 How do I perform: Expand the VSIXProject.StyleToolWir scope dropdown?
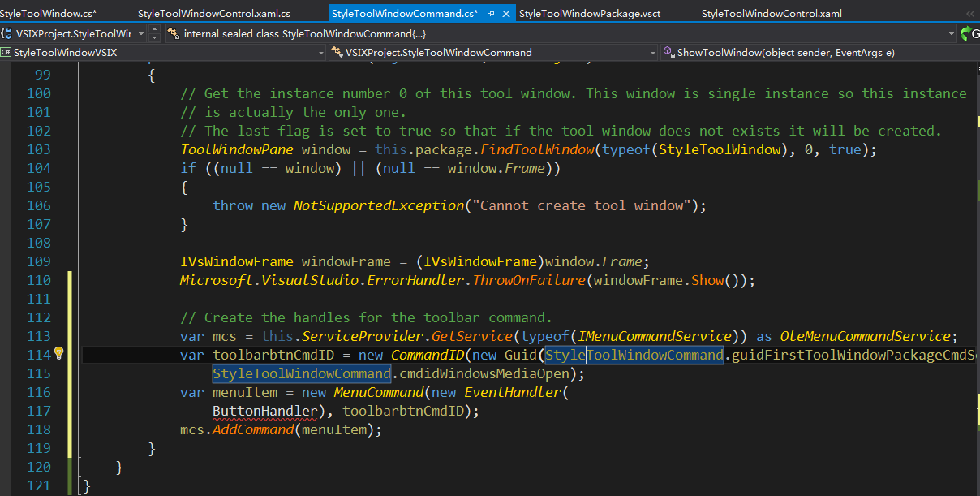(x=140, y=33)
